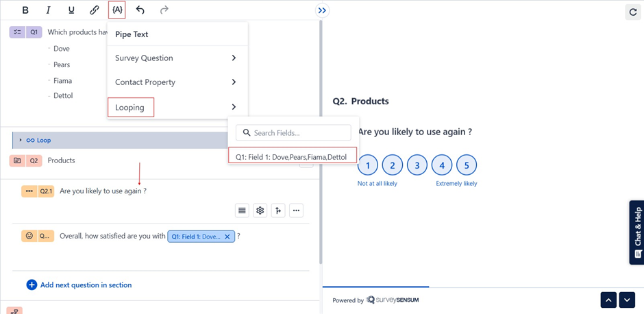Image resolution: width=644 pixels, height=314 pixels.
Task: Select rating 5 Extremely likely
Action: [467, 165]
